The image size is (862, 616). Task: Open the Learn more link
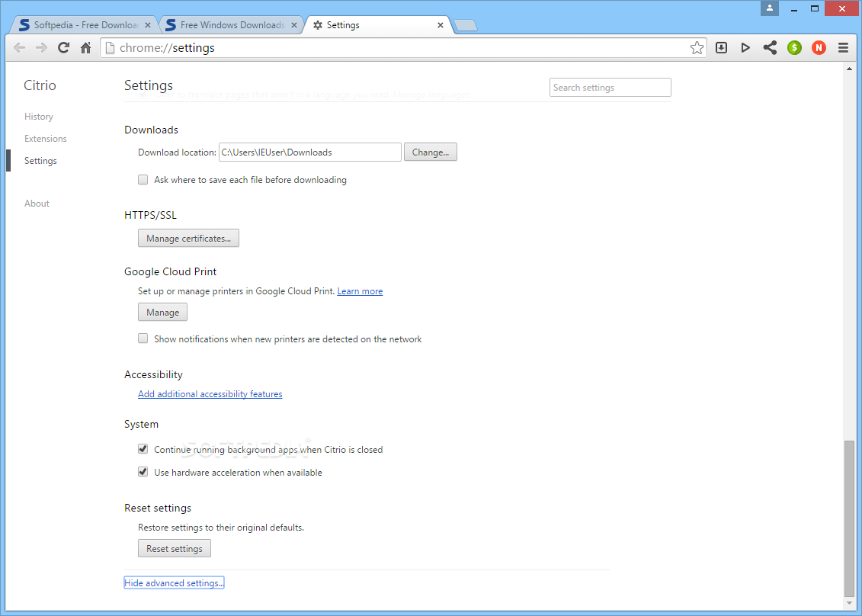[x=360, y=291]
